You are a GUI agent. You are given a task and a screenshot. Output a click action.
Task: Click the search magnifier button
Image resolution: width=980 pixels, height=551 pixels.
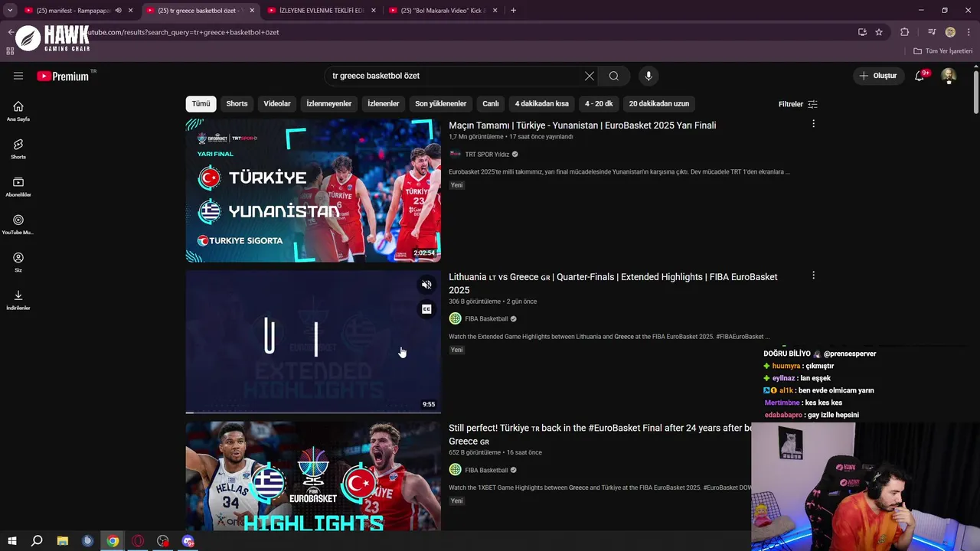click(613, 76)
